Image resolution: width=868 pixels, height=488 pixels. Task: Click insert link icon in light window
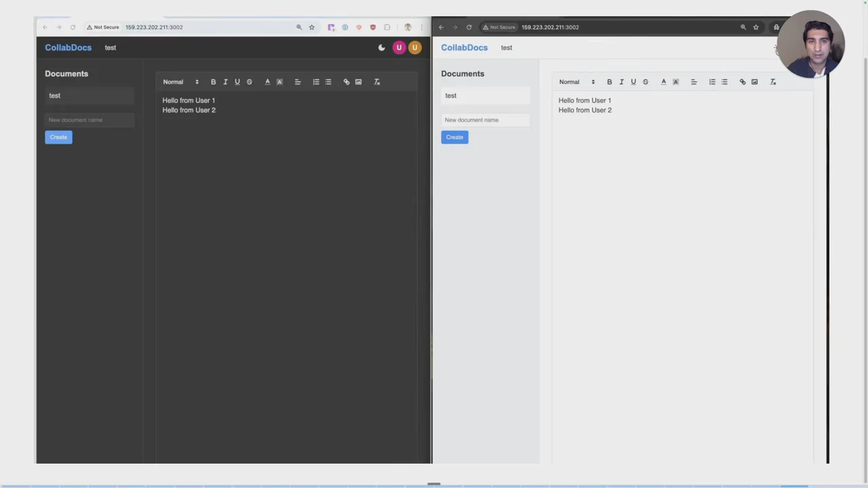(x=743, y=82)
